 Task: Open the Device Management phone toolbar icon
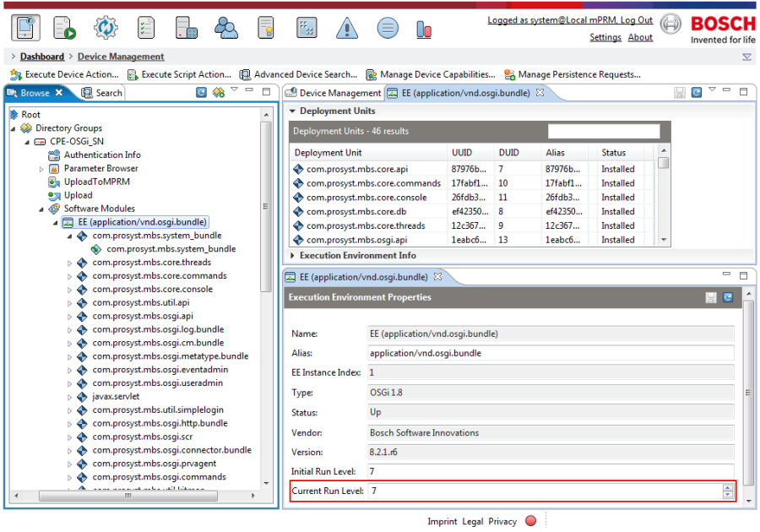point(25,28)
